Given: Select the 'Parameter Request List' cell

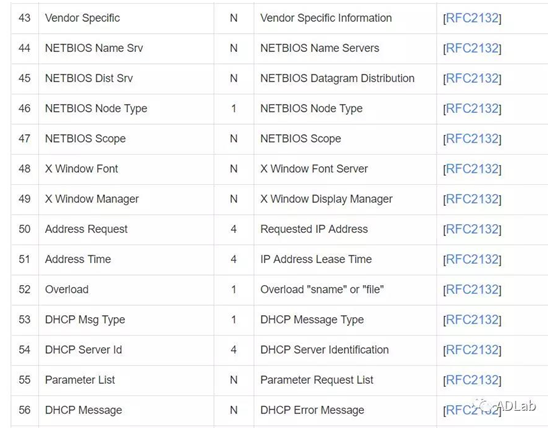Looking at the screenshot, I should point(346,380).
